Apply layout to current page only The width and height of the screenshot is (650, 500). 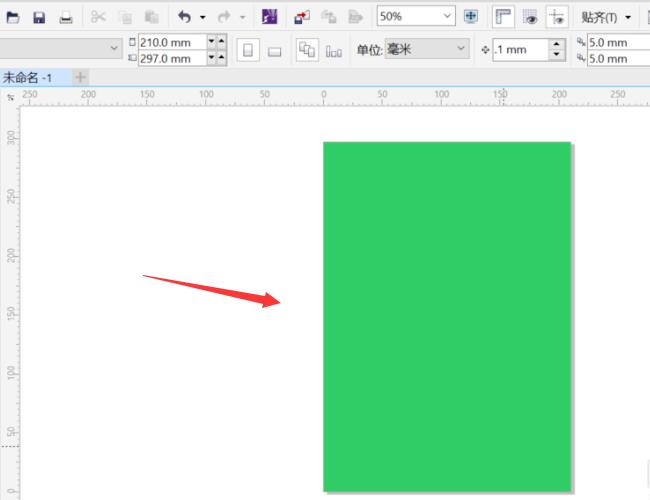[x=334, y=51]
